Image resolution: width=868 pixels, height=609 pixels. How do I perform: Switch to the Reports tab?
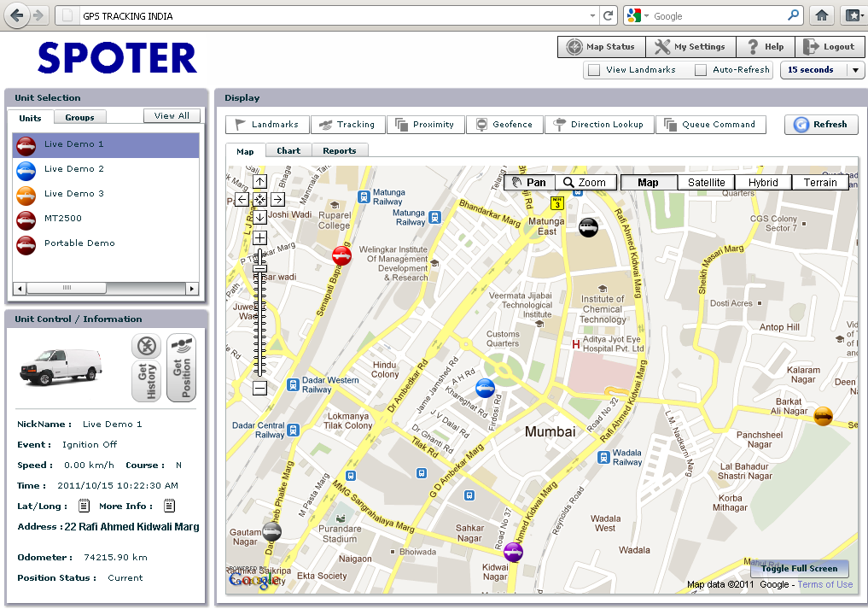point(339,150)
